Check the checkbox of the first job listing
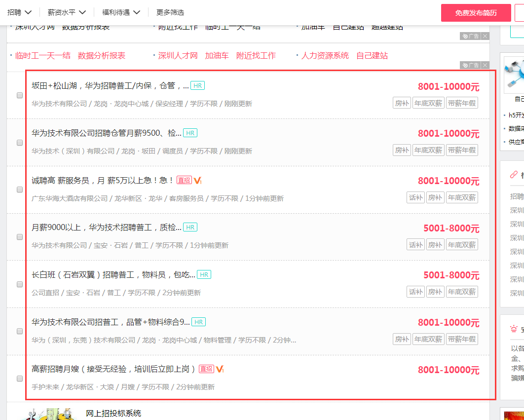 (20, 95)
